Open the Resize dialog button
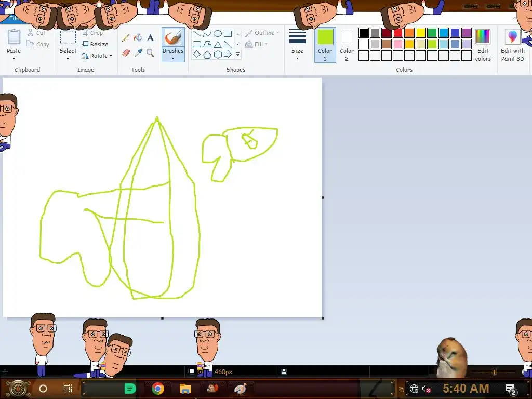532x399 pixels. coord(96,44)
